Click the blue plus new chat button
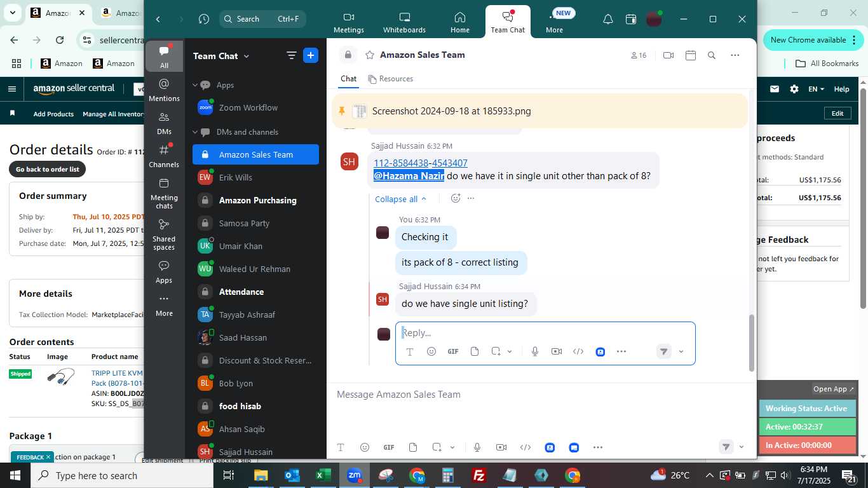The width and height of the screenshot is (868, 488). click(311, 55)
